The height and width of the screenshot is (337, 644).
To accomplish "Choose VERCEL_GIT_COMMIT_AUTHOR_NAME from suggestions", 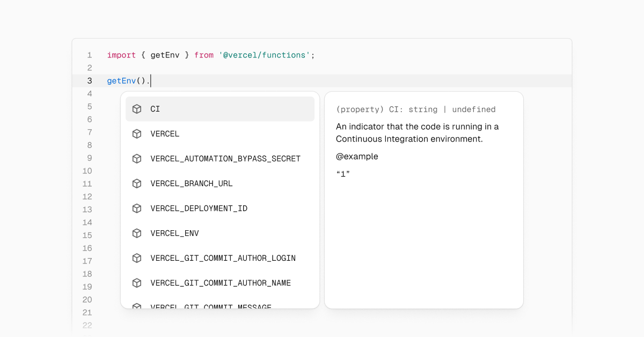I will pos(221,283).
